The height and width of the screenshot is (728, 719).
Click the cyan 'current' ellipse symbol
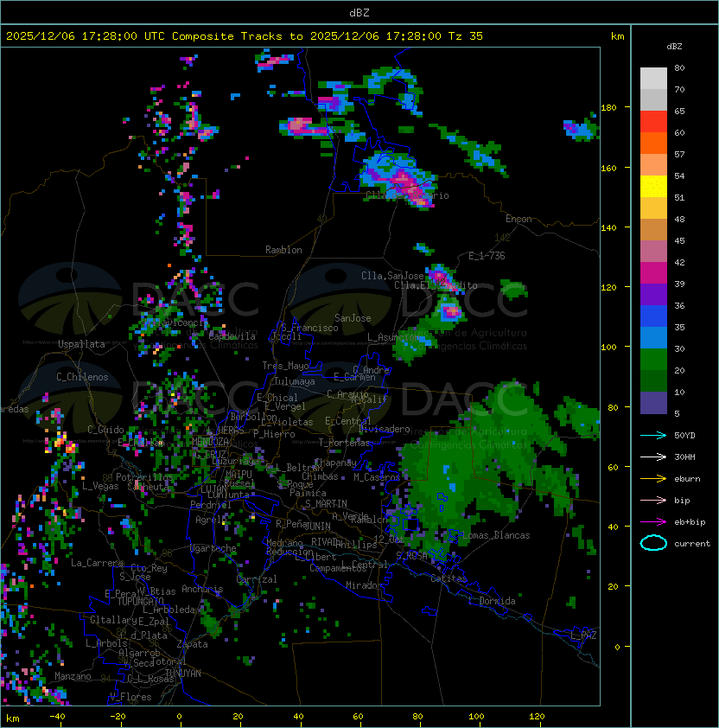click(x=653, y=543)
